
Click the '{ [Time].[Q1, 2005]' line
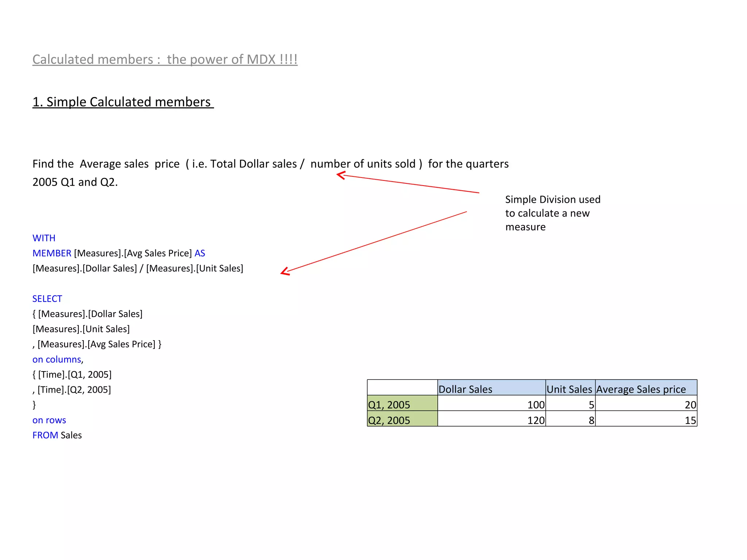[72, 375]
